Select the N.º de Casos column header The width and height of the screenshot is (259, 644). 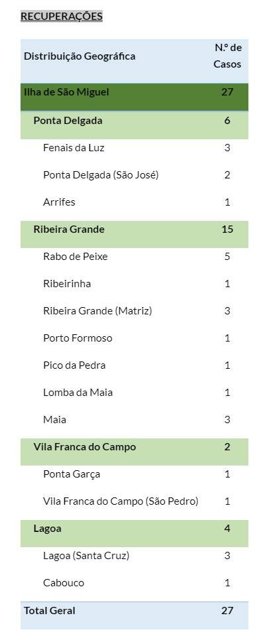click(x=227, y=56)
